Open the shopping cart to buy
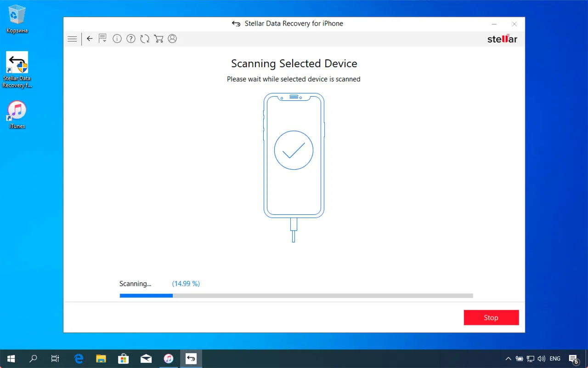The image size is (588, 368). [x=158, y=39]
